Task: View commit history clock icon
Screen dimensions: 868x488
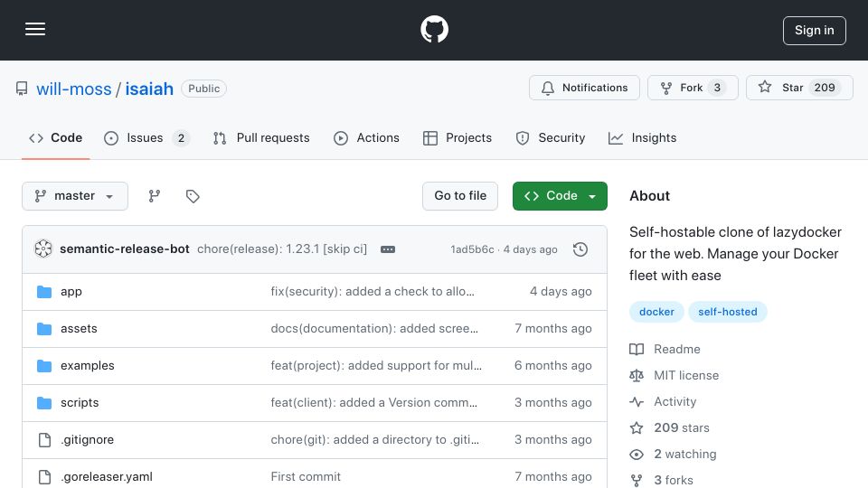Action: coord(580,249)
